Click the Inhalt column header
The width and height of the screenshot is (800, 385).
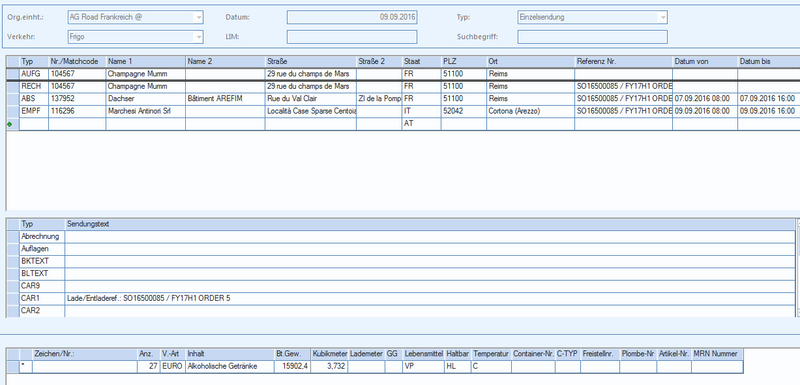[x=230, y=354]
